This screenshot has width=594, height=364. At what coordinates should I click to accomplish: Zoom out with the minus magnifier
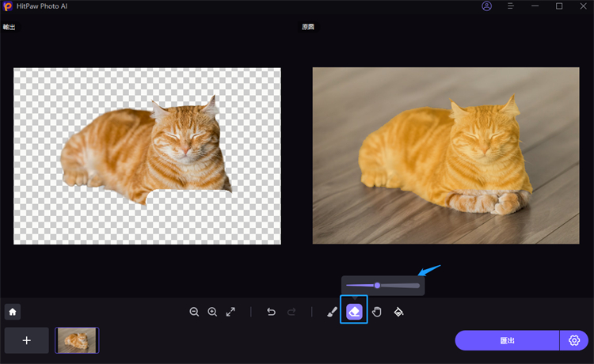point(194,312)
